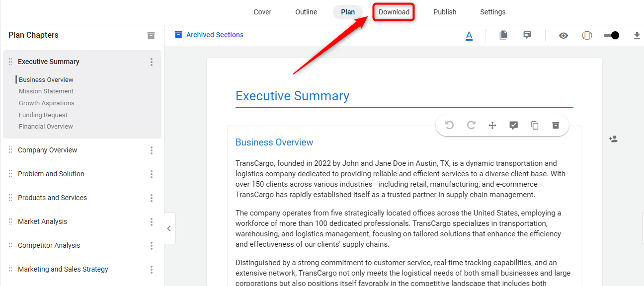Click the Plan Chapters panel title

click(x=33, y=35)
